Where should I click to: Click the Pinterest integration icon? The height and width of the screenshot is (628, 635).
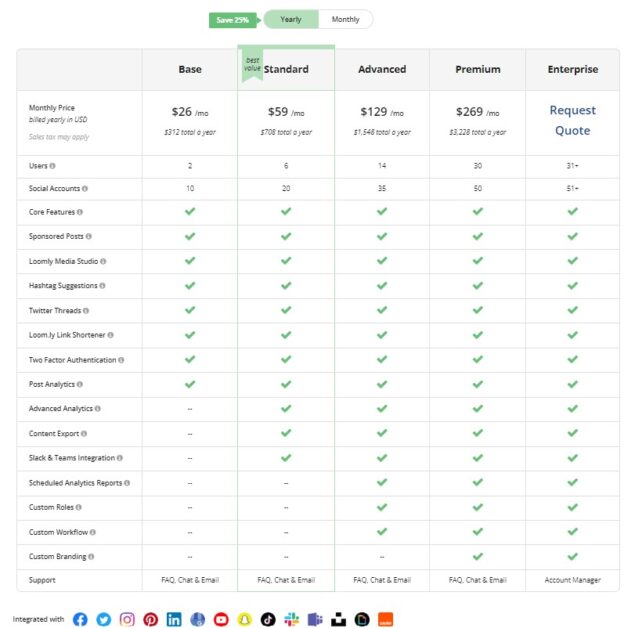coord(150,619)
